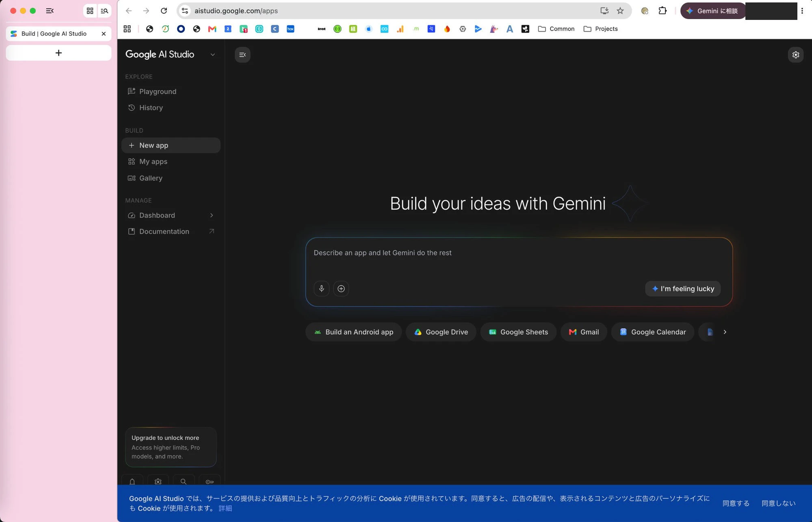Screen dimensions: 812x522
Task: Click the key icon in the sidebar footer
Action: pyautogui.click(x=210, y=481)
